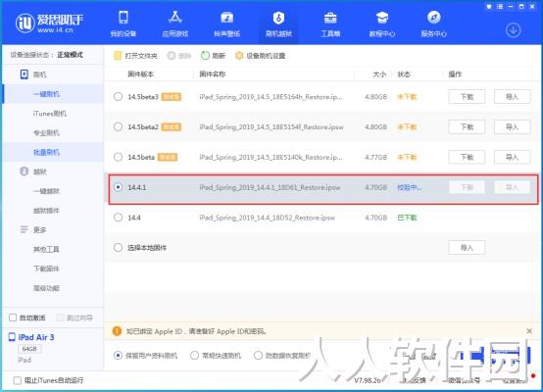Open 设备刷机设置 device flash settings gear

tap(239, 56)
